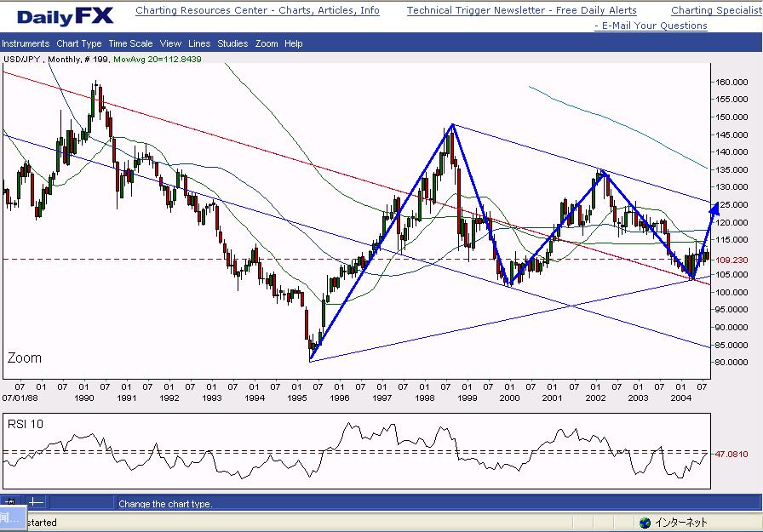Open the Help menu
The height and width of the screenshot is (532, 763).
294,43
